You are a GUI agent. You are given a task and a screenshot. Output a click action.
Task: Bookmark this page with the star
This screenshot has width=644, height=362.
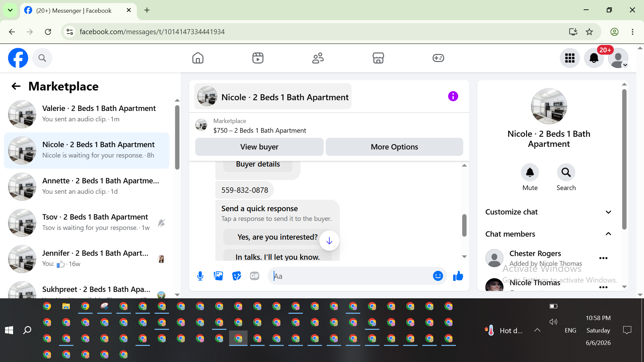tap(589, 32)
